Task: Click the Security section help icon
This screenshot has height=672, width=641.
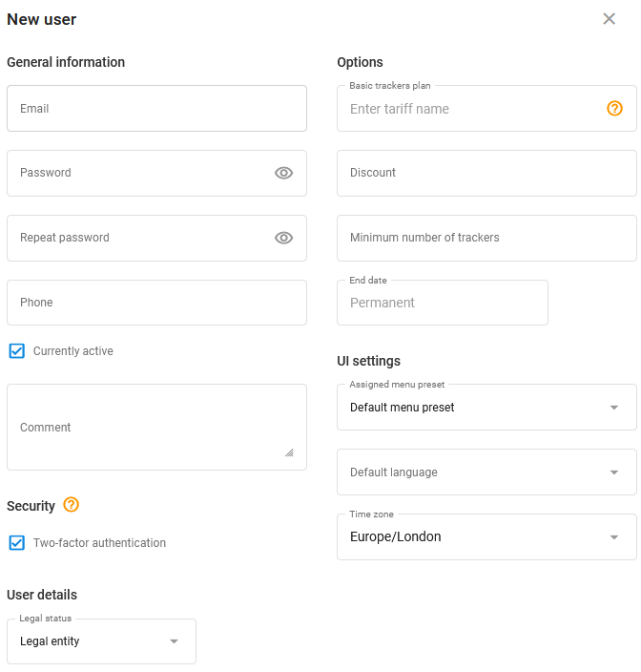Action: pos(71,505)
